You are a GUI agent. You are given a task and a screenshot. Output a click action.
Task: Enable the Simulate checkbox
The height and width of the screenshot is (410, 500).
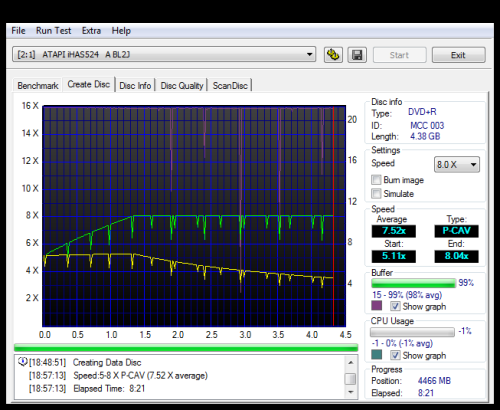click(376, 194)
